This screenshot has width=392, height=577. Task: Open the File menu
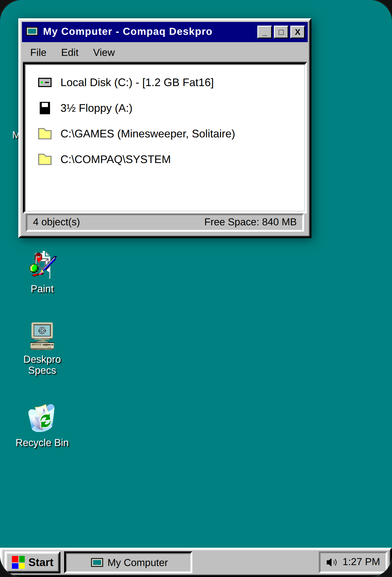[38, 53]
